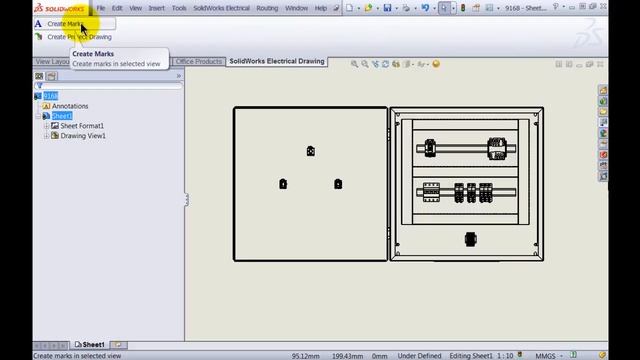Select the Sheet1 tab at bottom
Image resolution: width=640 pixels, height=360 pixels.
tap(90, 345)
